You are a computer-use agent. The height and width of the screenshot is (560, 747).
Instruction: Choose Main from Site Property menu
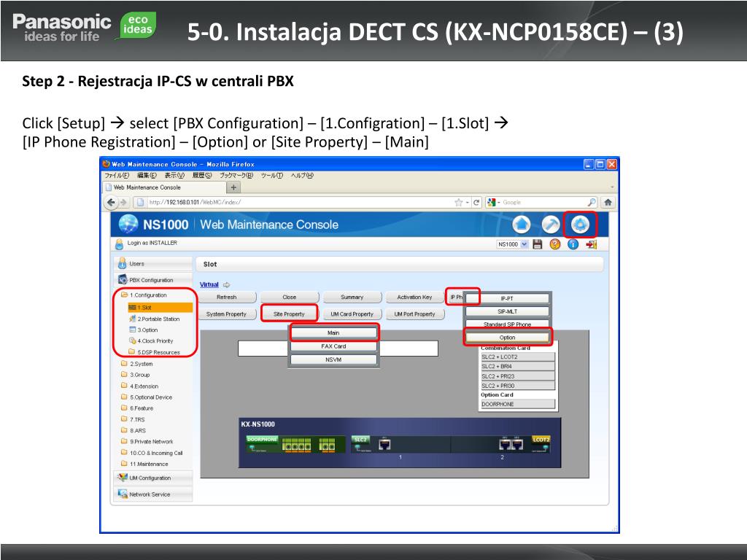tap(333, 332)
